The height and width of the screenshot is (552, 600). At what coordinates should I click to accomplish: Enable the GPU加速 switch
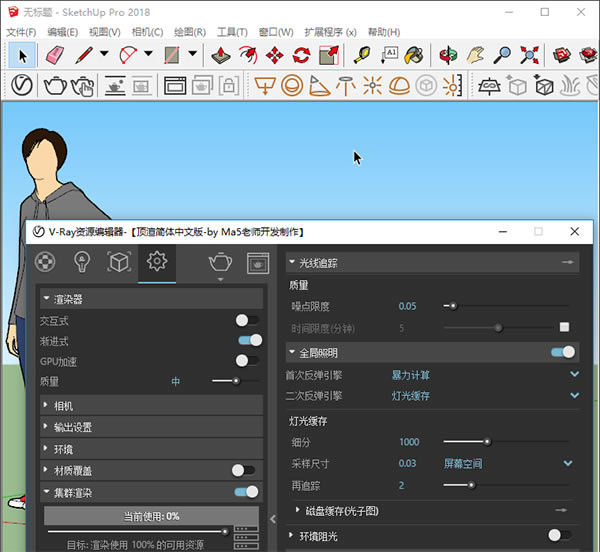[x=247, y=360]
